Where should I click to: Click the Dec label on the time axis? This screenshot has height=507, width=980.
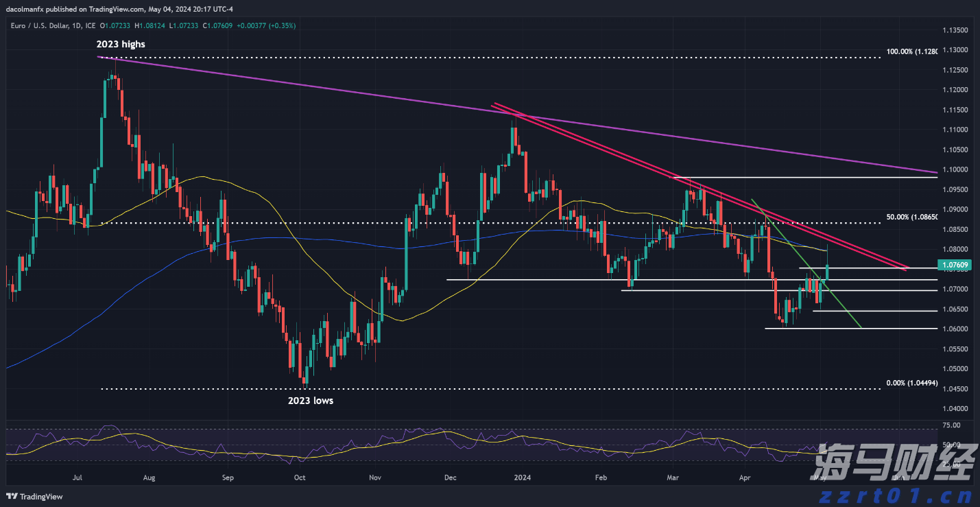(450, 477)
